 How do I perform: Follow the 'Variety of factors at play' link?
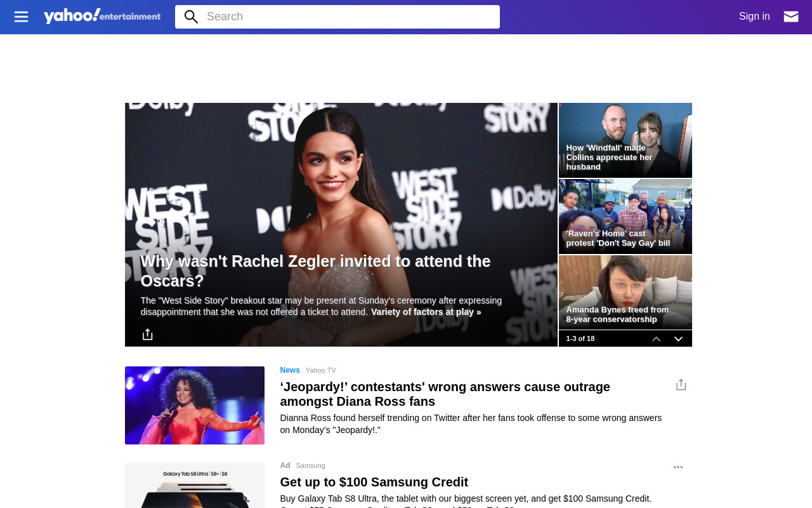pos(426,312)
